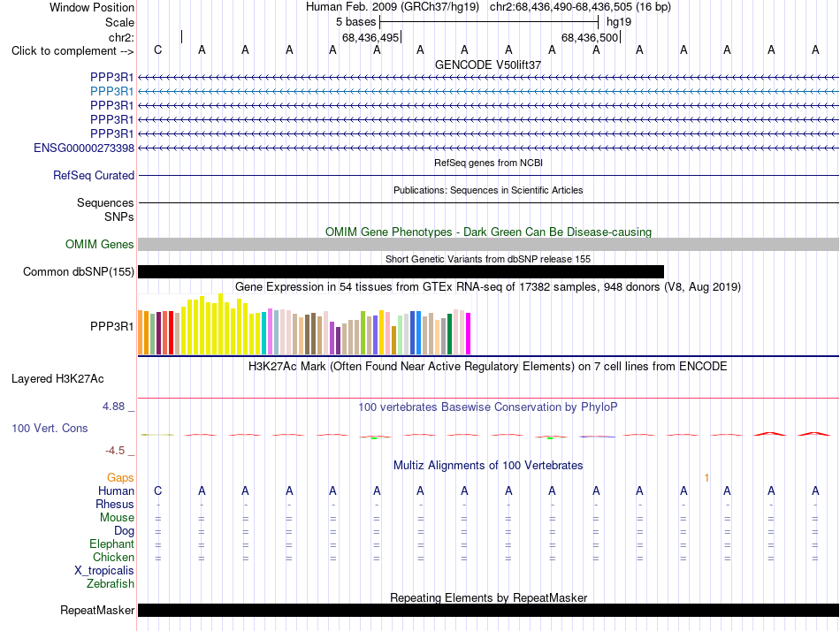Screen dimensions: 840x631
Task: Click the C base in sequence row
Action: pos(157,49)
